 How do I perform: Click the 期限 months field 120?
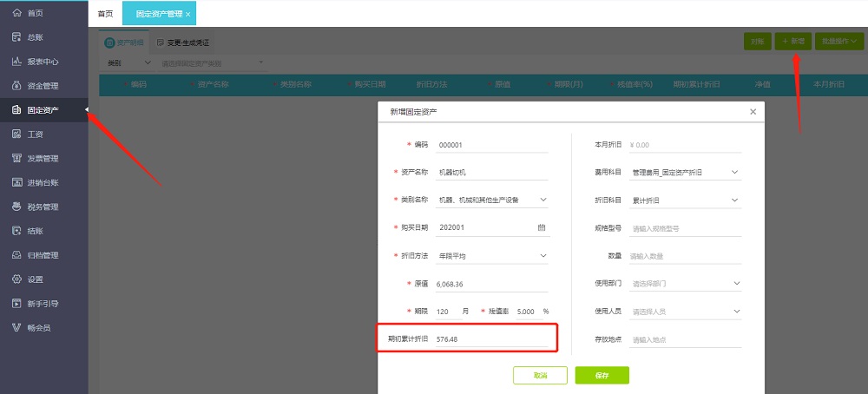[449, 312]
